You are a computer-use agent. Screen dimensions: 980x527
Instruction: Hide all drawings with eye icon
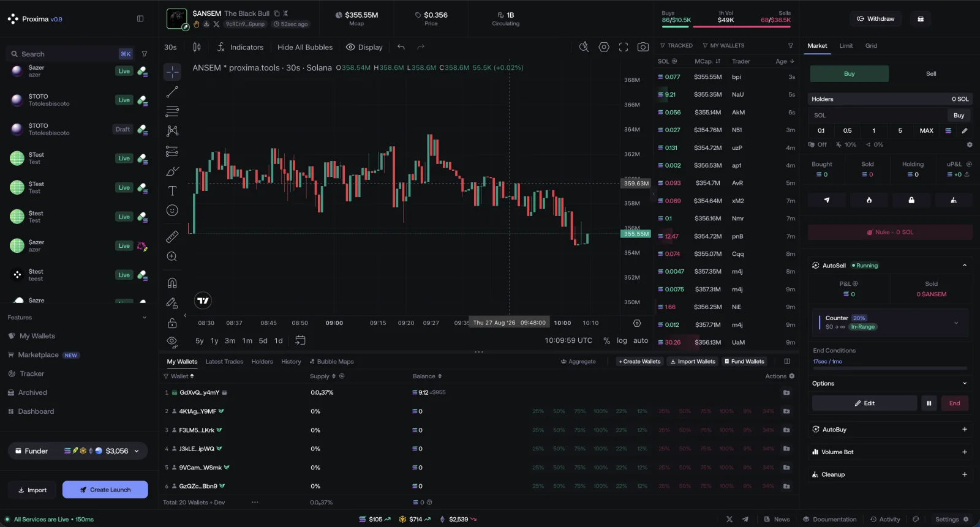172,342
